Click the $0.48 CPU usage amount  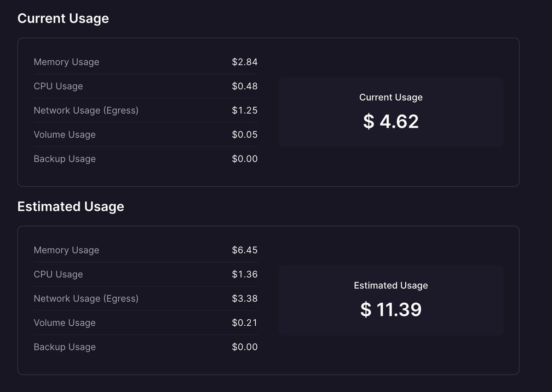tap(245, 86)
